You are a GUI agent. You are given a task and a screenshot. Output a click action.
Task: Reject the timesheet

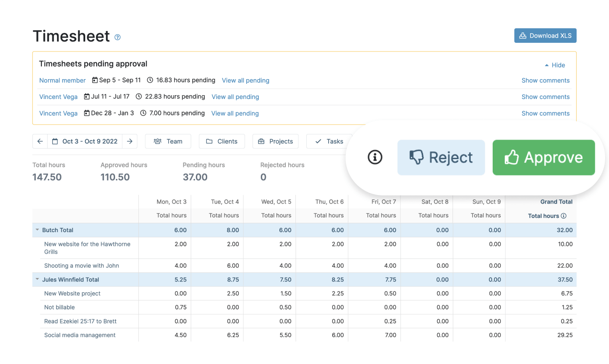[441, 157]
